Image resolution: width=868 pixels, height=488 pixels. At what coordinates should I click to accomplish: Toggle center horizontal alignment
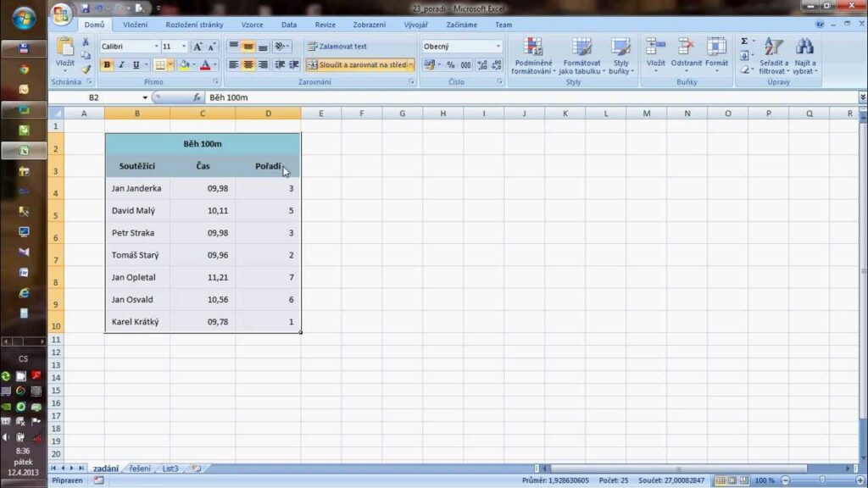[248, 64]
